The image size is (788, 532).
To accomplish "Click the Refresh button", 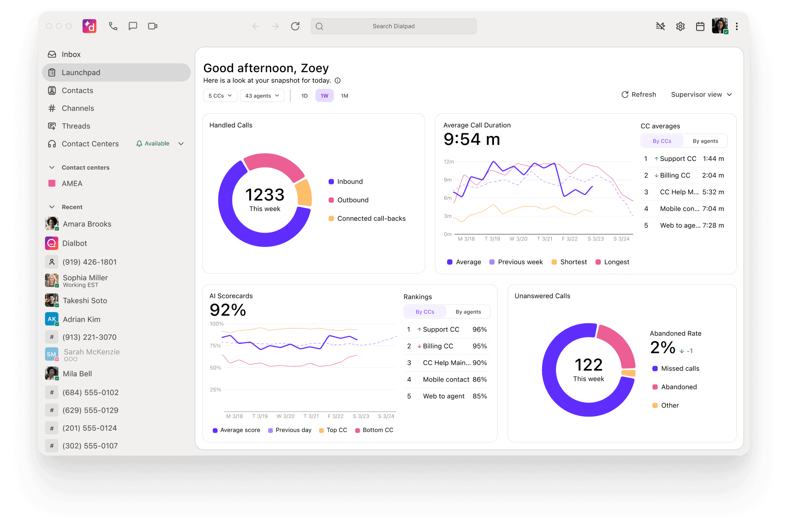I will [639, 94].
